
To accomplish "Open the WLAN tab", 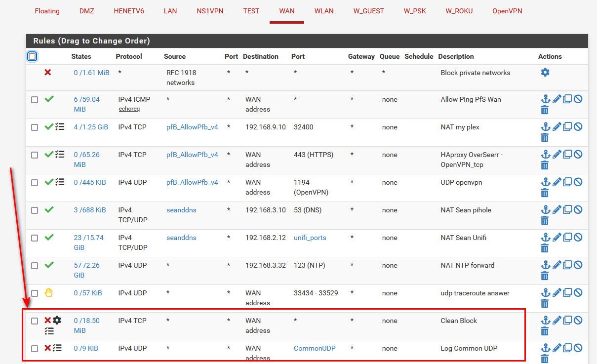I will tap(324, 11).
